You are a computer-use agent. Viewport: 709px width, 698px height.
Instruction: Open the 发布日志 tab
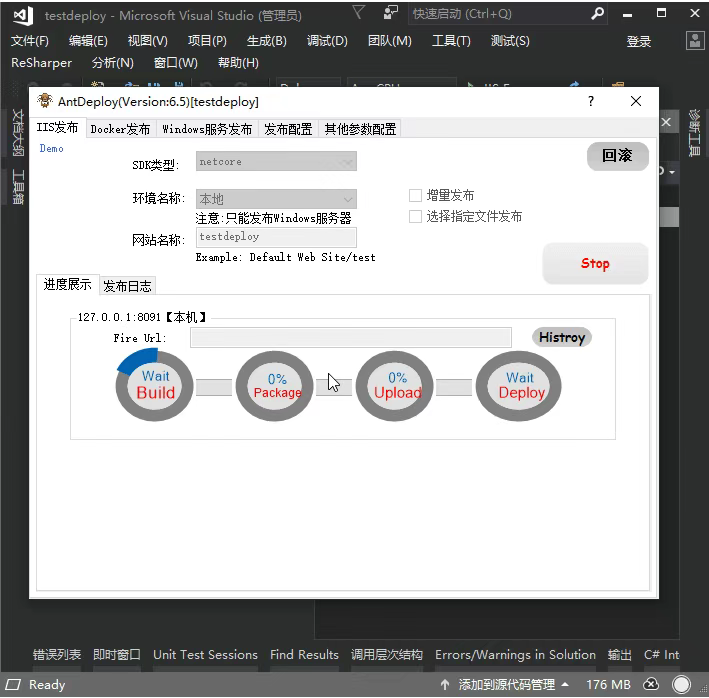click(128, 285)
